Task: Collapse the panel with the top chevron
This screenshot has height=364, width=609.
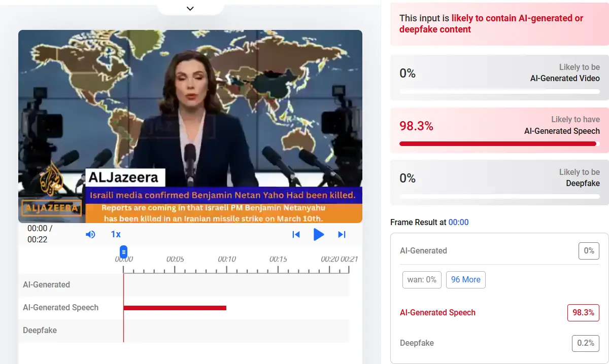Action: 190,8
